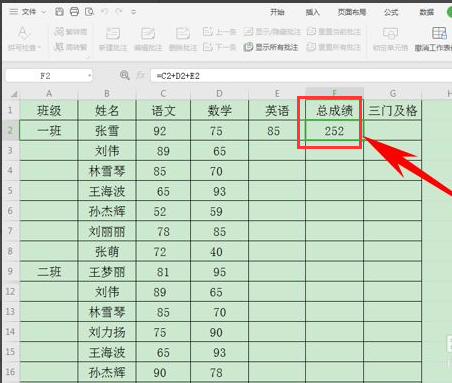Screen dimensions: 452x383
Task: Click 孙杰辉's 语文 score 52
Action: (x=163, y=211)
